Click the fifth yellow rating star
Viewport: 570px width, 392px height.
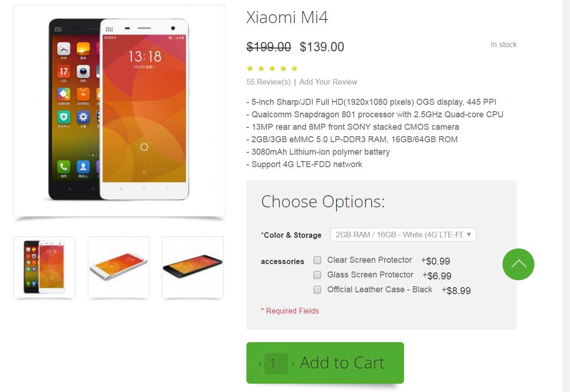294,69
